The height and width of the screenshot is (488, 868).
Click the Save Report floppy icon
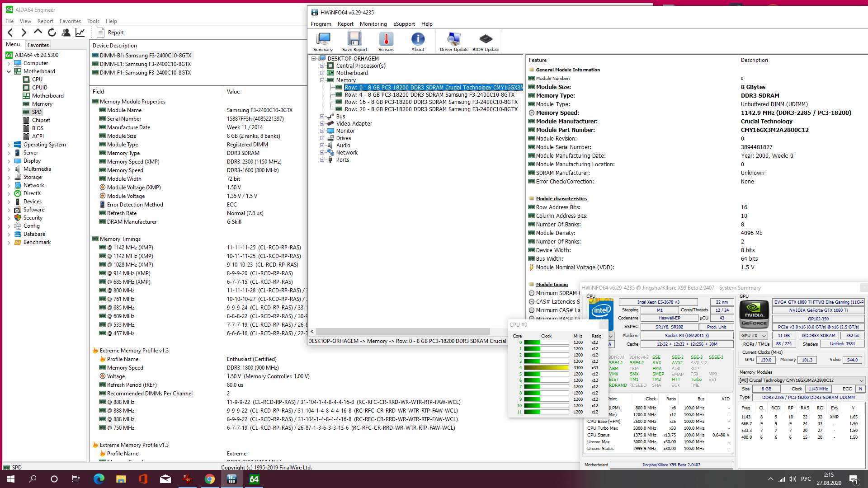[354, 42]
